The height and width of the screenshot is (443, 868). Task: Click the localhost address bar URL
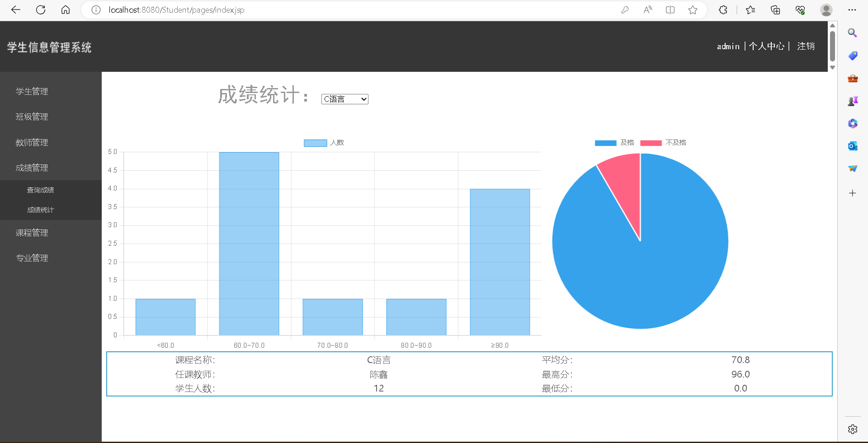[176, 10]
